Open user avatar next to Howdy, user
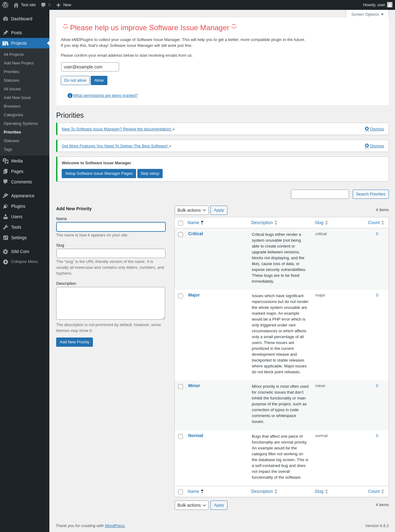Screen dimensions: 395x532 (x=390, y=5)
